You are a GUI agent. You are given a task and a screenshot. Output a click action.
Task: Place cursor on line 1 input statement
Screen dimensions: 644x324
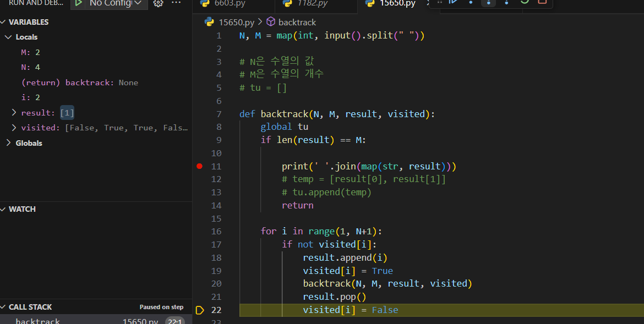click(332, 36)
